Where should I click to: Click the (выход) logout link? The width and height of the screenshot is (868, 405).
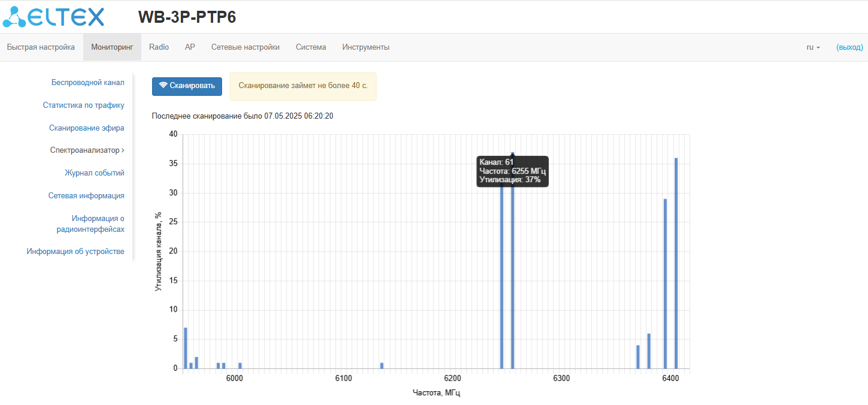click(x=849, y=47)
